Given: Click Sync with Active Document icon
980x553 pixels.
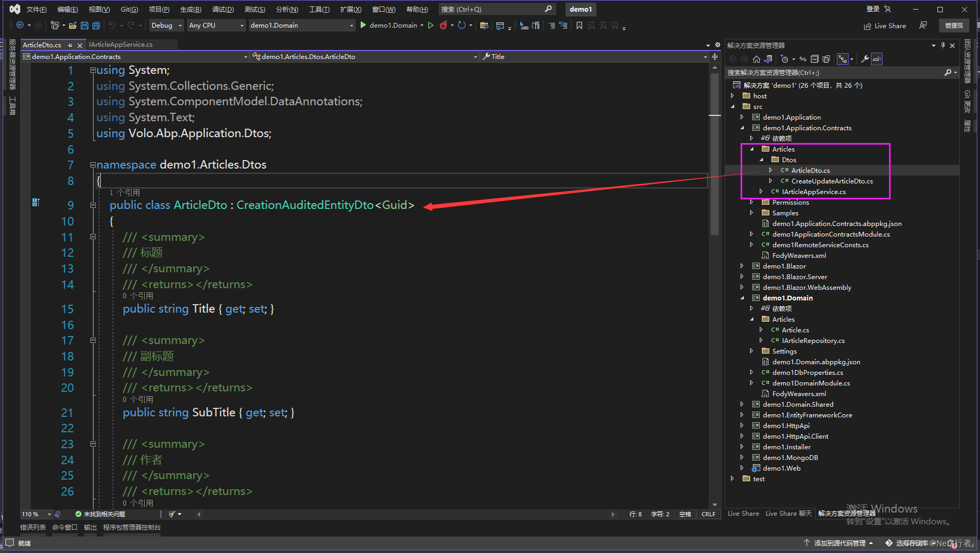Looking at the screenshot, I should tap(803, 59).
